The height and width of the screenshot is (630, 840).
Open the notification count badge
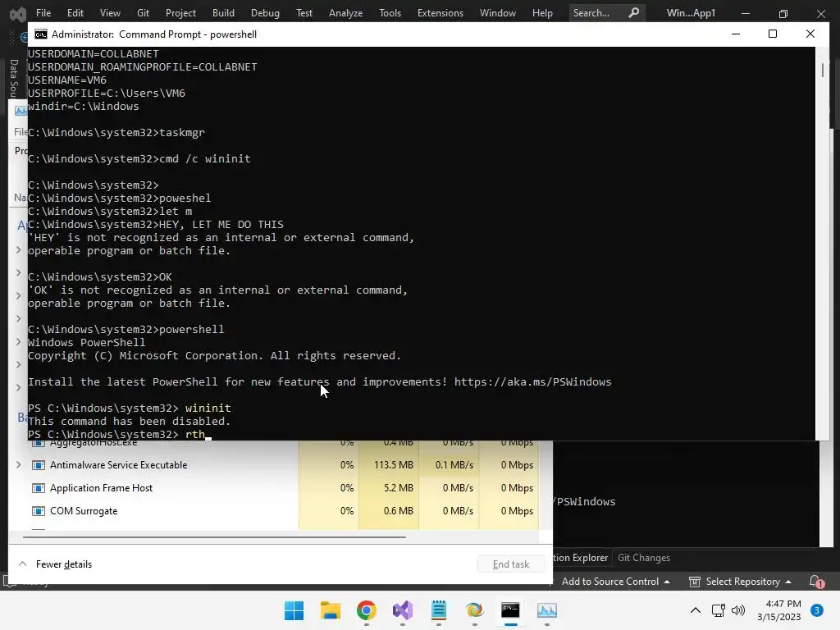point(817,610)
